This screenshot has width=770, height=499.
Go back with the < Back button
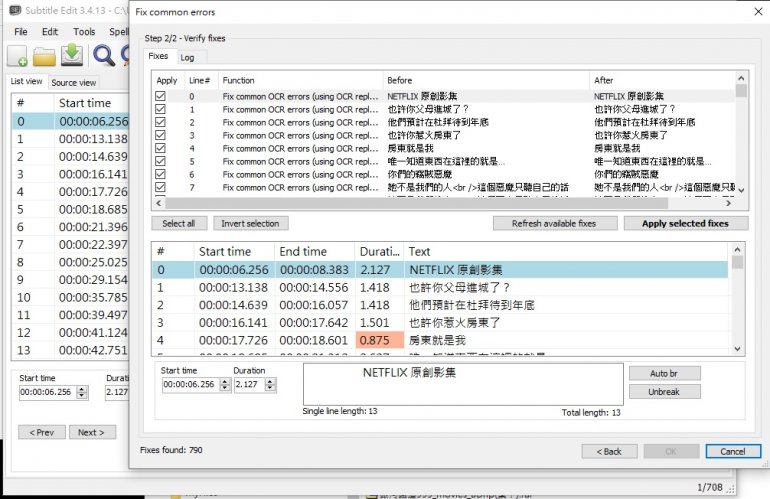tap(609, 451)
